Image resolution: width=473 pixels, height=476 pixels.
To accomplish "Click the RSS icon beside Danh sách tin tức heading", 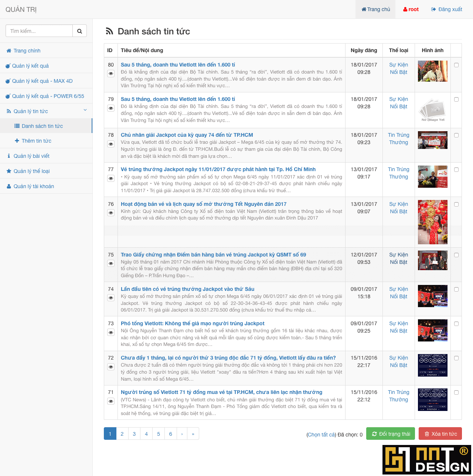I will [x=109, y=31].
